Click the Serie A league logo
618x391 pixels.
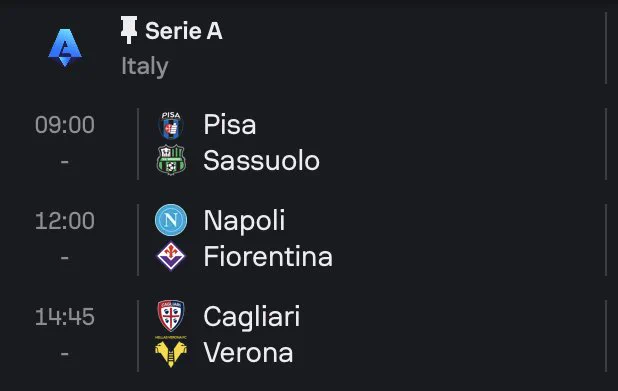[65, 48]
